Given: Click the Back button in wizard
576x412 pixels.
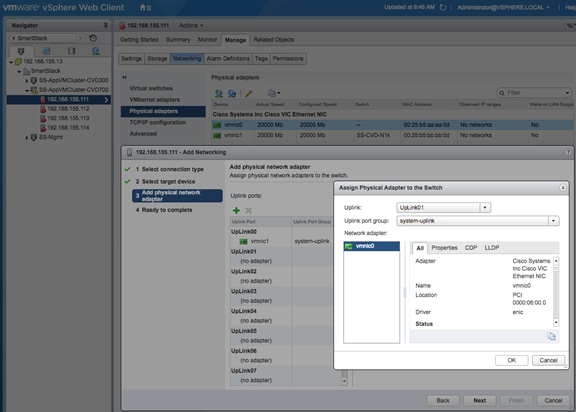Looking at the screenshot, I should pos(443,400).
